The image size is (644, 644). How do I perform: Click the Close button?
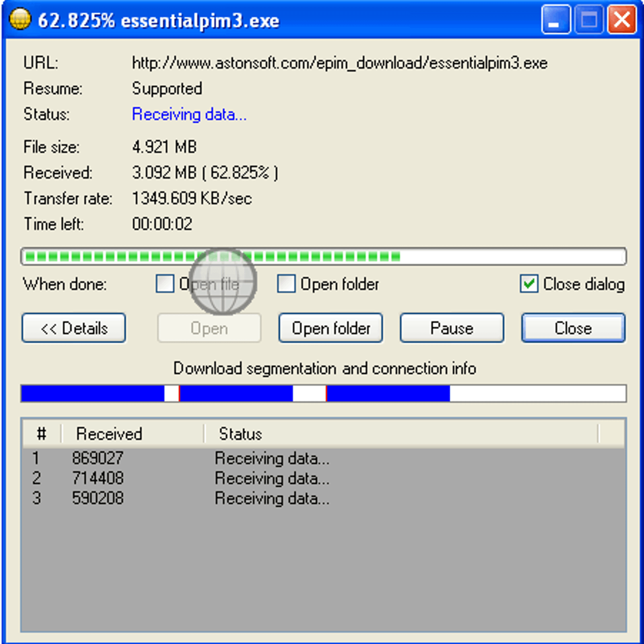(573, 328)
